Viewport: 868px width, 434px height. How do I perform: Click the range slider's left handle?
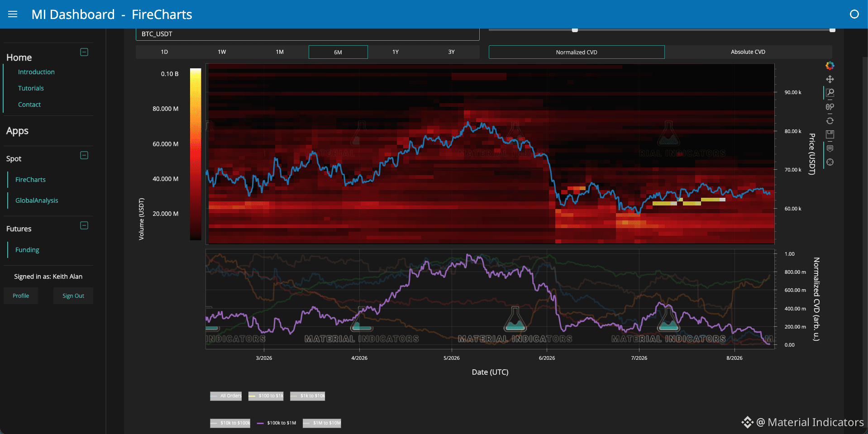(575, 30)
